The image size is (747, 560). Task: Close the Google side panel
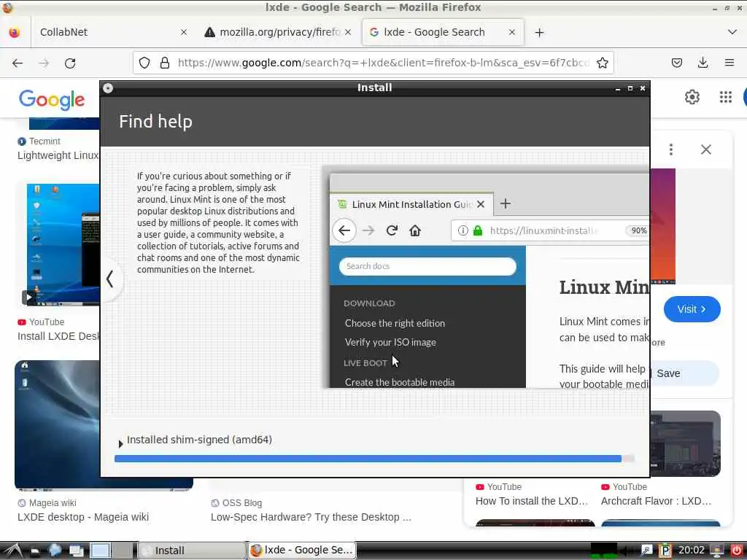[706, 149]
